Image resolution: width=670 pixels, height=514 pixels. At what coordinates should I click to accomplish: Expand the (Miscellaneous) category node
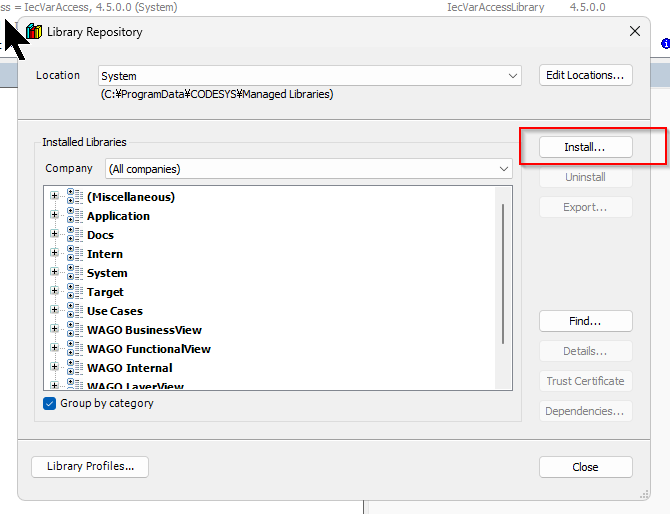(54, 196)
